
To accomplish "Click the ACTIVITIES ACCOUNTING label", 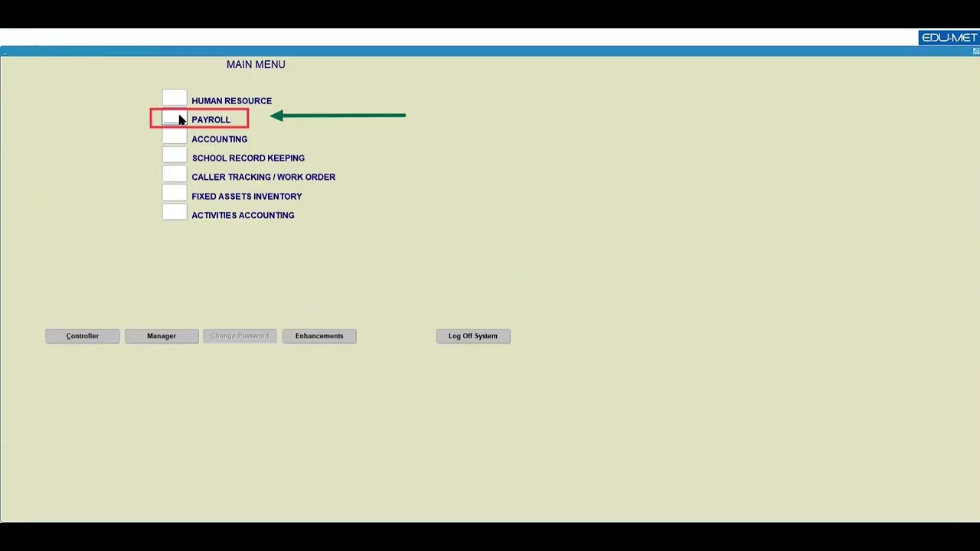I will pos(243,215).
